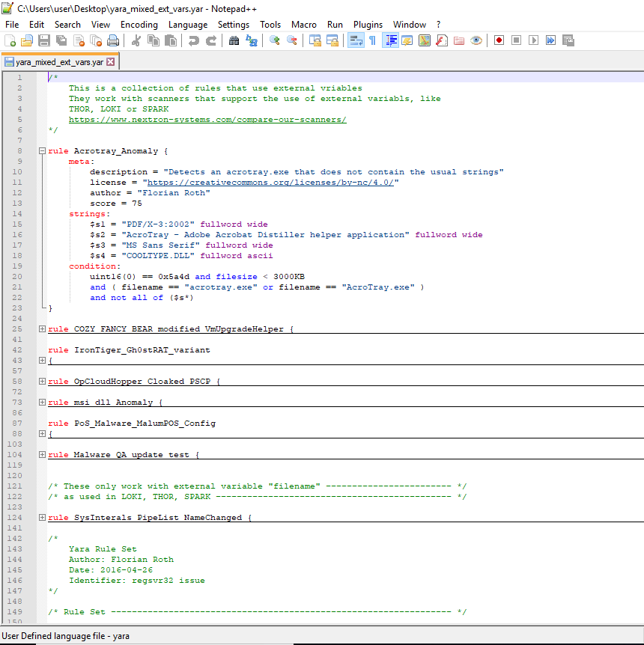Expand the SysInterals_PipeList_NameChanged rule
644x645 pixels.
(x=42, y=517)
